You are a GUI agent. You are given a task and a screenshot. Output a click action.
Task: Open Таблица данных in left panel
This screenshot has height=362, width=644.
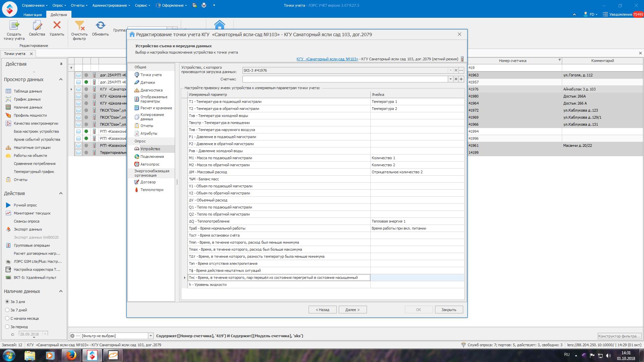coord(28,91)
